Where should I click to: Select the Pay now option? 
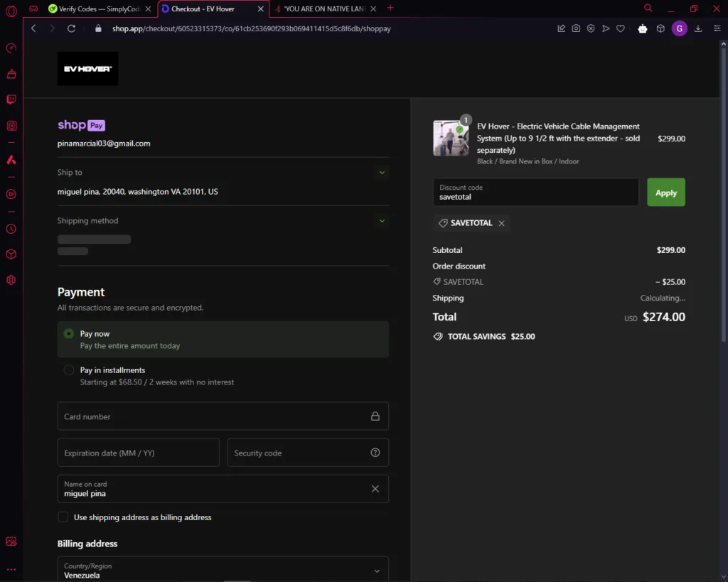pos(69,333)
